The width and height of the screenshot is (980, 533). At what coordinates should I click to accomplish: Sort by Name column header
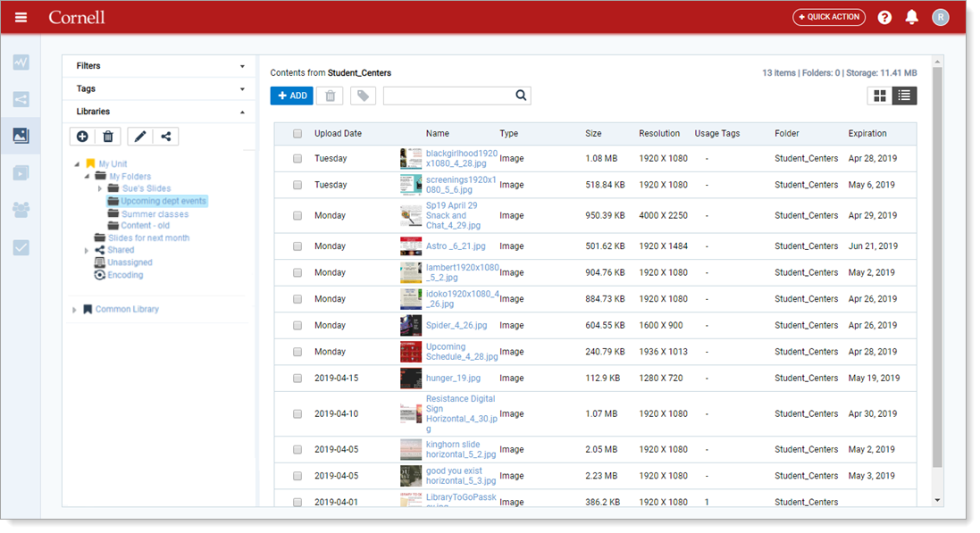tap(438, 134)
